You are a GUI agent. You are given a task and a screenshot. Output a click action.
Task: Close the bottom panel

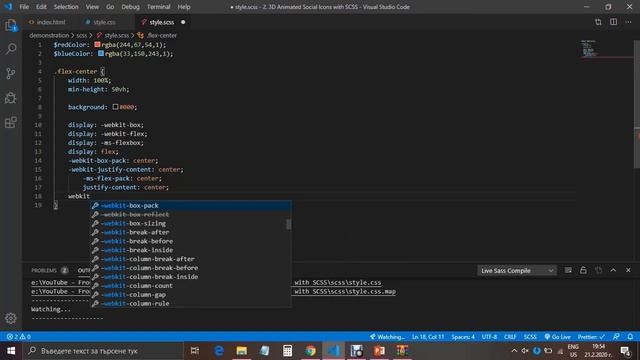point(628,270)
